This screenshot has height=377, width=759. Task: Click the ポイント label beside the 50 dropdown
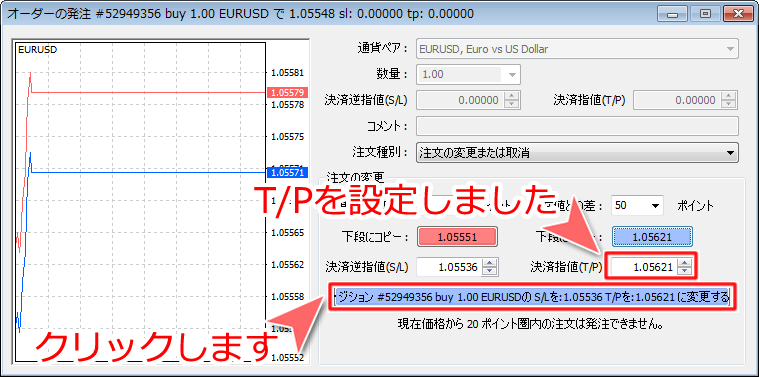695,206
